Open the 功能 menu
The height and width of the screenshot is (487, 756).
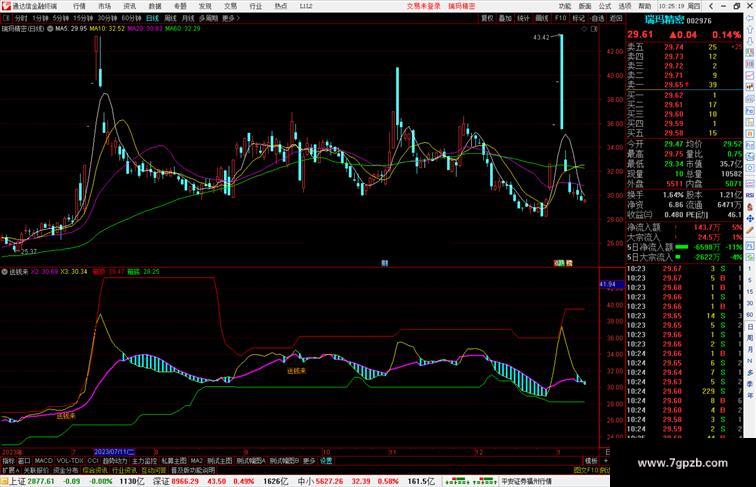tap(565, 6)
